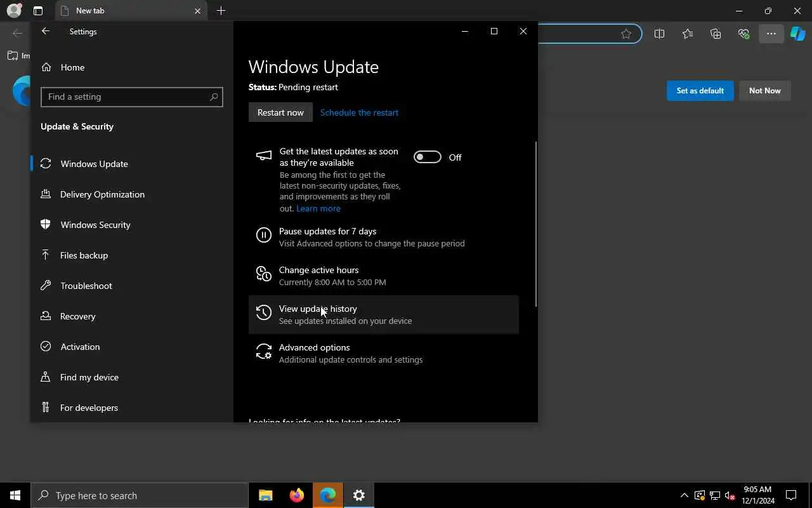Toggle Get the latest updates switch

click(428, 157)
